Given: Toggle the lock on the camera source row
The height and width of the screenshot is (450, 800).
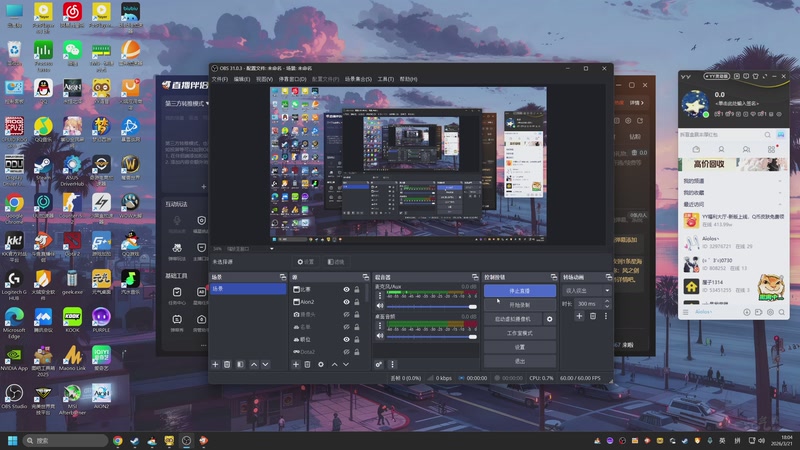Looking at the screenshot, I should (x=357, y=314).
